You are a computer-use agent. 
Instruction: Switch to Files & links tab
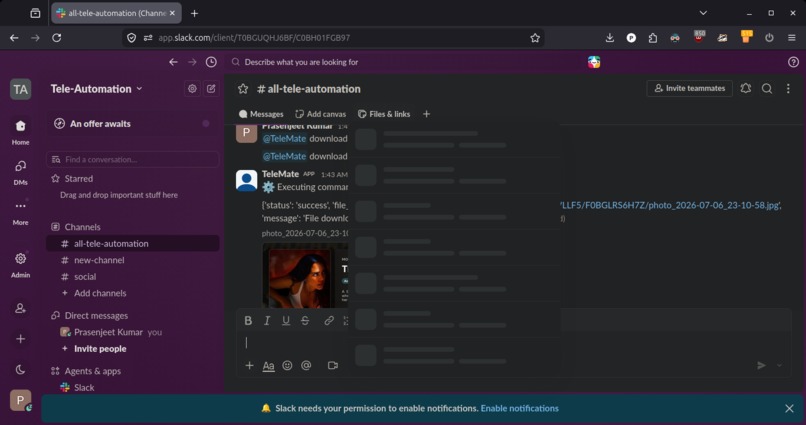(384, 114)
